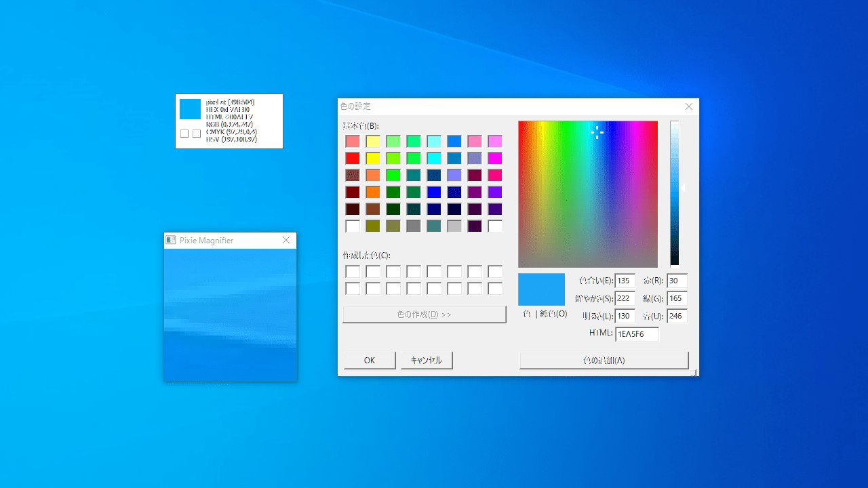Select the pure lime green basic color swatch
This screenshot has height=488, width=868.
pyautogui.click(x=393, y=175)
